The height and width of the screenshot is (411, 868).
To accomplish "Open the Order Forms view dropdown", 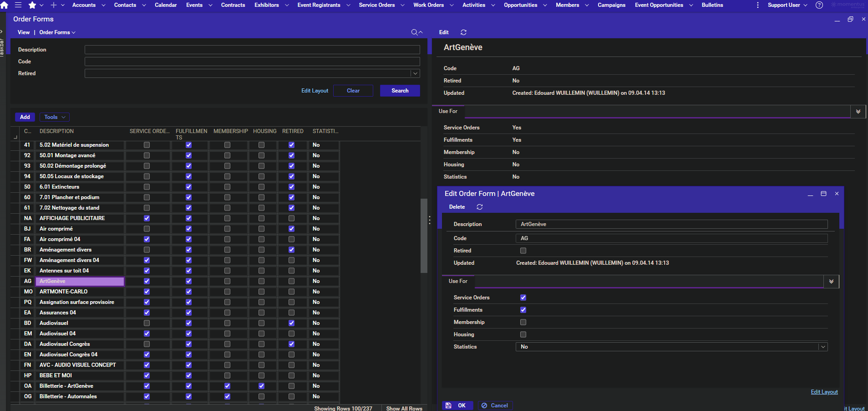I will pyautogui.click(x=57, y=32).
